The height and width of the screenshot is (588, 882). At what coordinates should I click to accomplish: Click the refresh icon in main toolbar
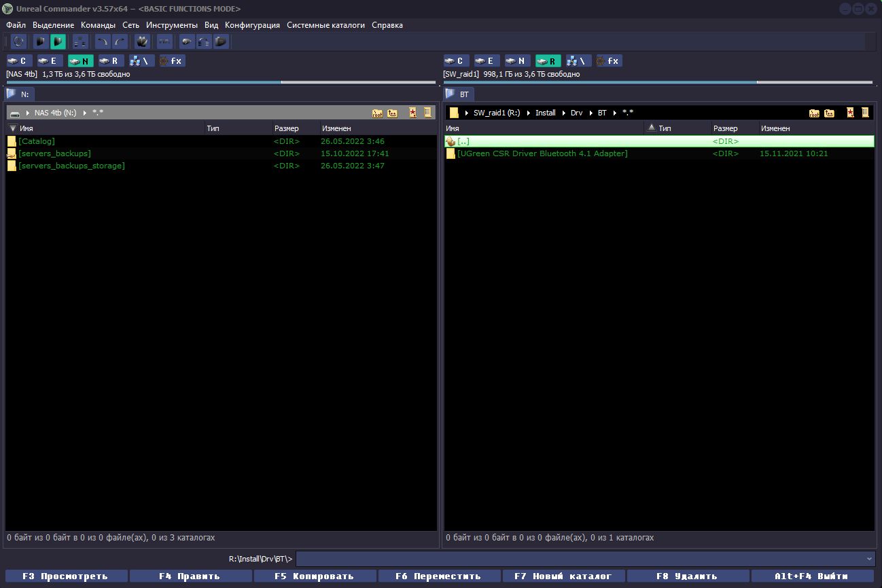pos(18,42)
